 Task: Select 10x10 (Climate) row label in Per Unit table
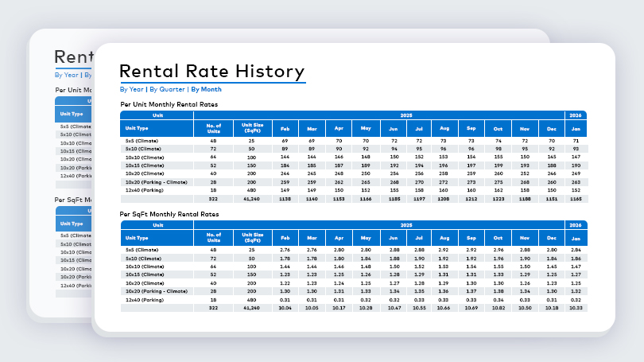click(x=145, y=158)
